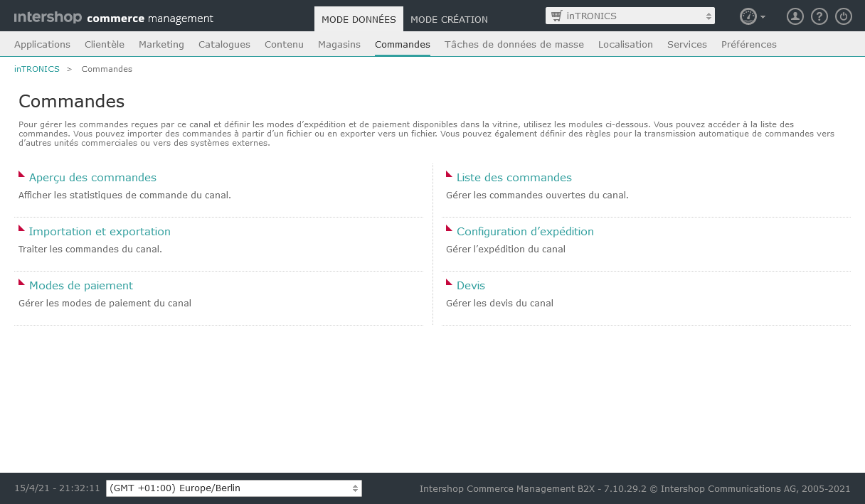Open Importation et exportation link
Image resolution: width=865 pixels, height=504 pixels.
pyautogui.click(x=100, y=232)
